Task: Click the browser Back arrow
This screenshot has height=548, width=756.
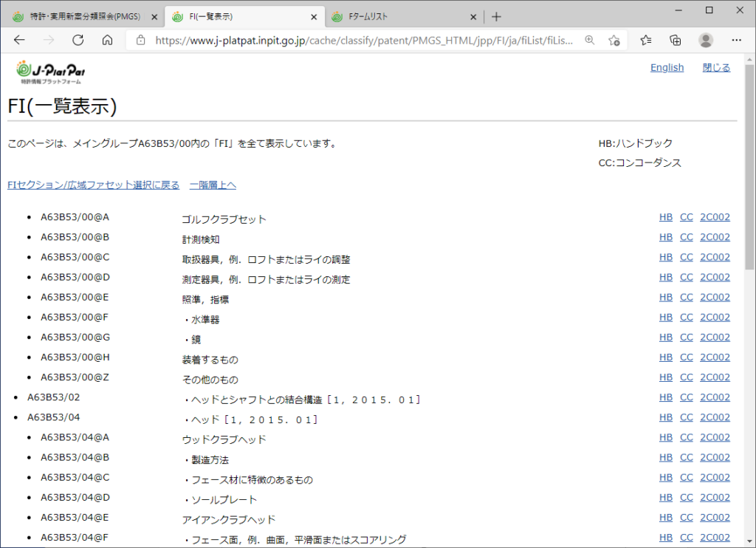Action: (20, 40)
